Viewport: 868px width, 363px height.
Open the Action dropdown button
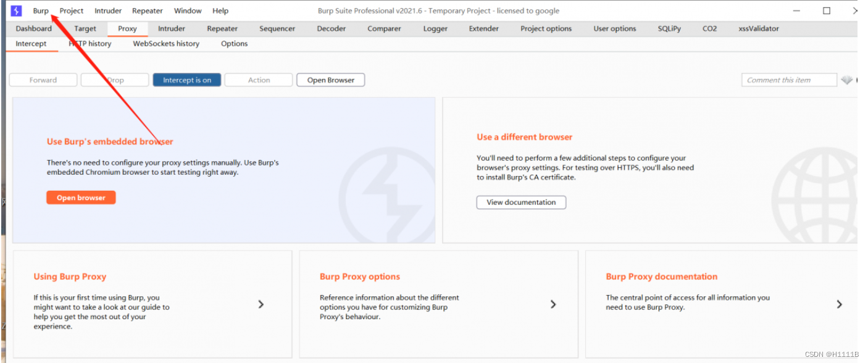[x=259, y=80]
